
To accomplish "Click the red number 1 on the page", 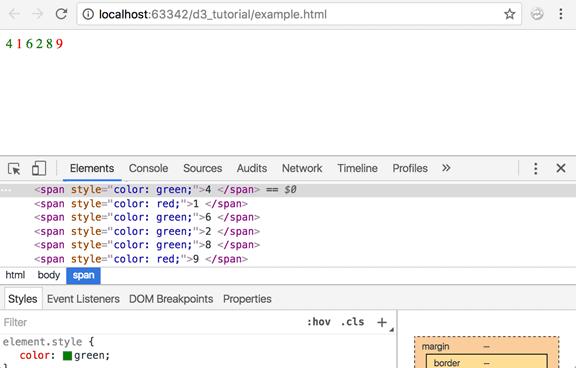I will pos(19,44).
